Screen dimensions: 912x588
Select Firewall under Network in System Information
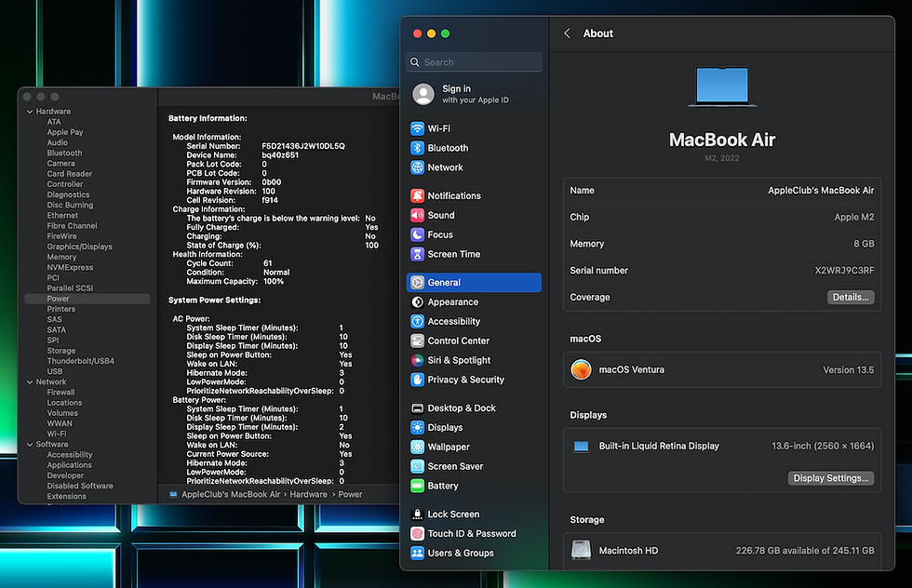[x=61, y=393]
